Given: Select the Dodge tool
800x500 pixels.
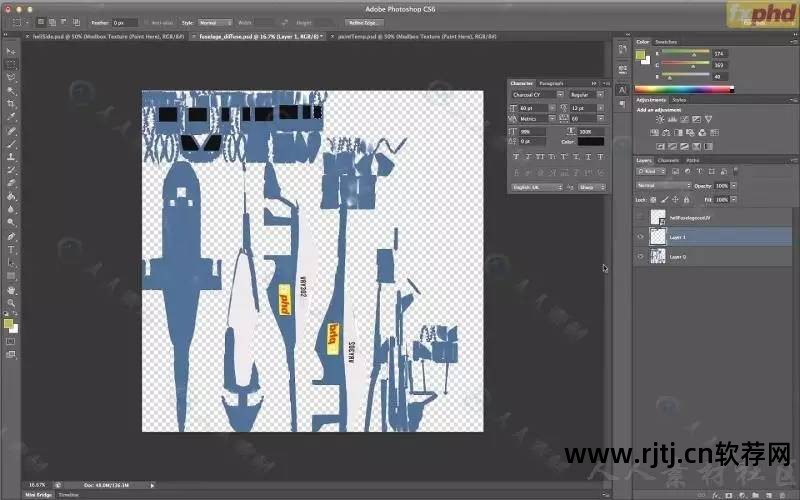Looking at the screenshot, I should (11, 222).
